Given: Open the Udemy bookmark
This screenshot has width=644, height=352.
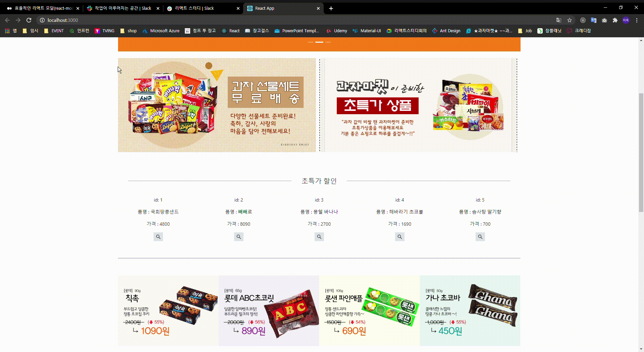Looking at the screenshot, I should click(x=337, y=31).
